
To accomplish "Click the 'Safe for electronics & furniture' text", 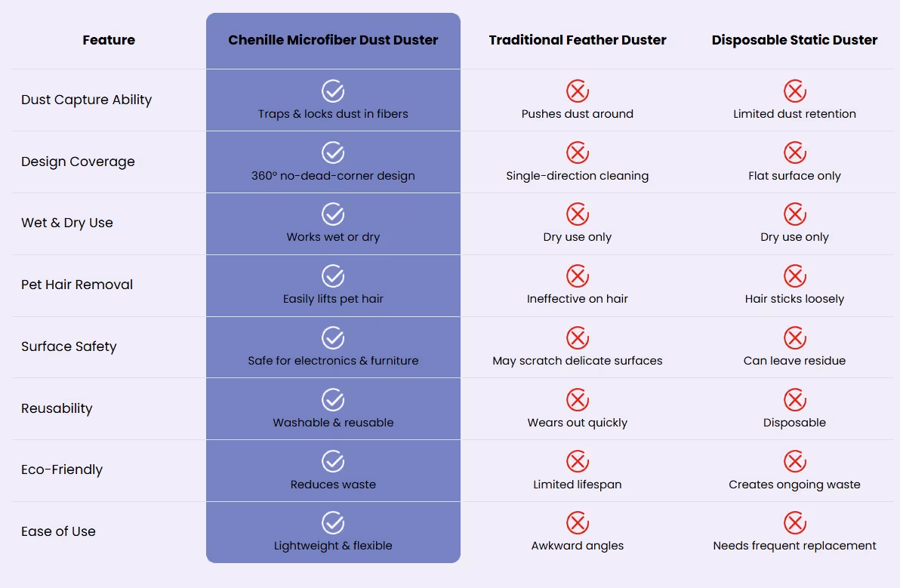I will click(x=333, y=360).
